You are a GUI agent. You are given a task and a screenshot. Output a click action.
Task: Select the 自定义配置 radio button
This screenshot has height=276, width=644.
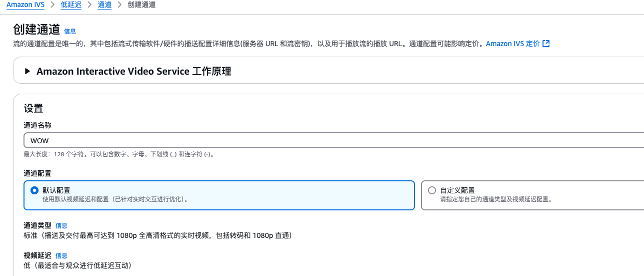click(432, 190)
